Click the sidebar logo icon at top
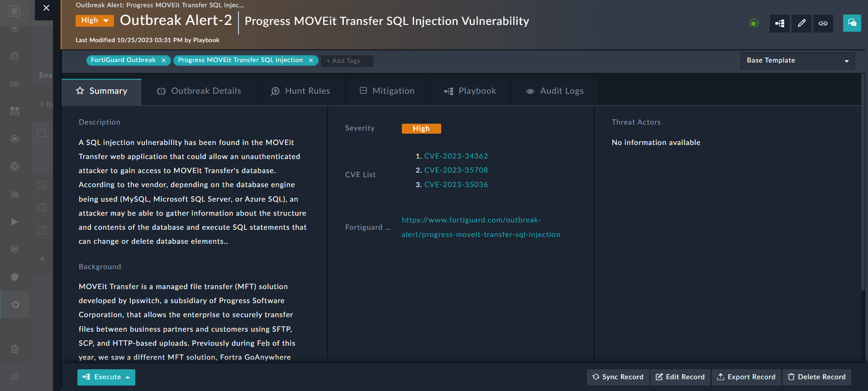Viewport: 868px width, 391px height. point(14,11)
